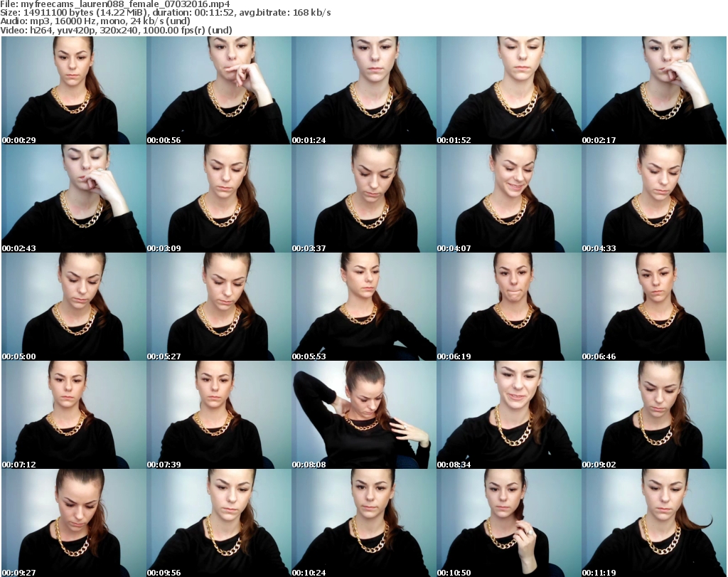Image resolution: width=728 pixels, height=577 pixels.
Task: Select the thumbnail timestamped 00:09:27
Action: click(74, 523)
